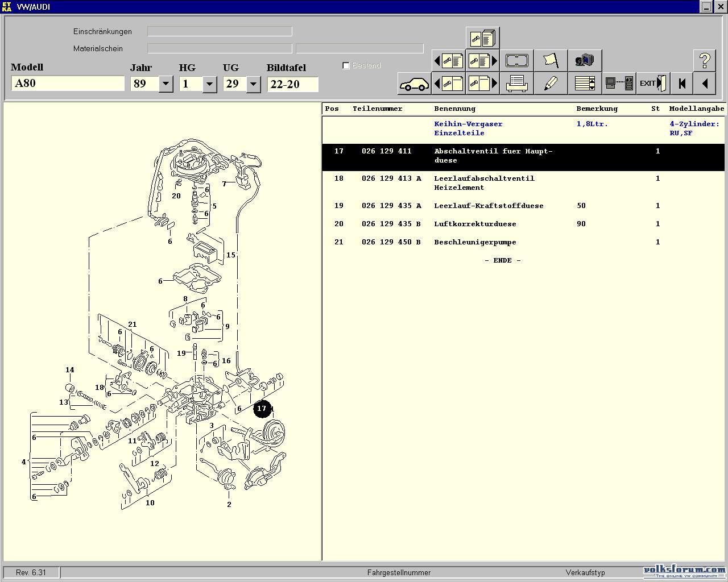The height and width of the screenshot is (582, 728).
Task: Jump to first entry arrow button
Action: 682,84
